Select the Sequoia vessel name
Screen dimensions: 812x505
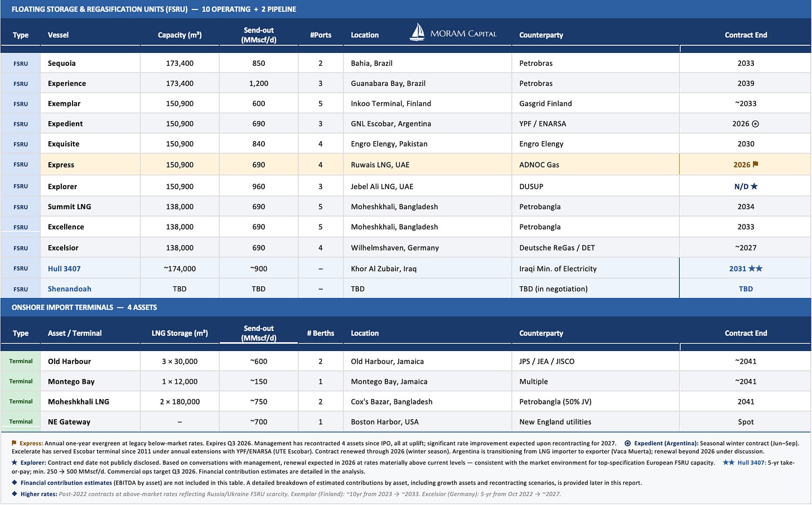[62, 63]
